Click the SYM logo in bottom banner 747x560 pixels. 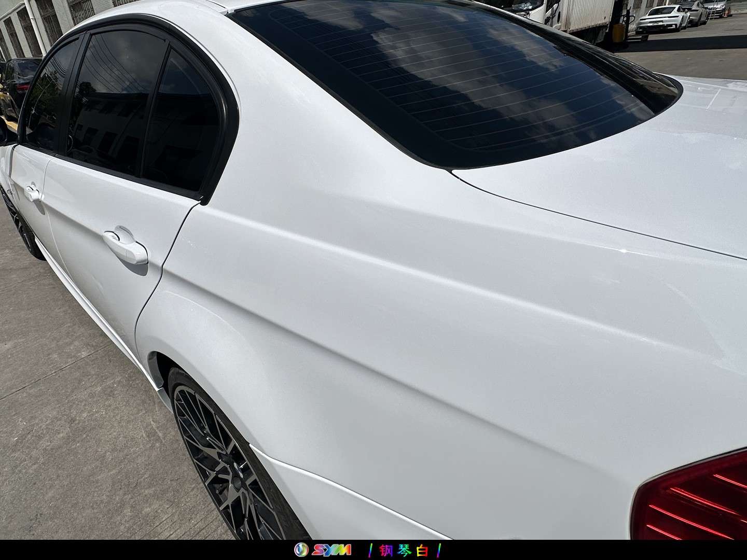pyautogui.click(x=322, y=550)
